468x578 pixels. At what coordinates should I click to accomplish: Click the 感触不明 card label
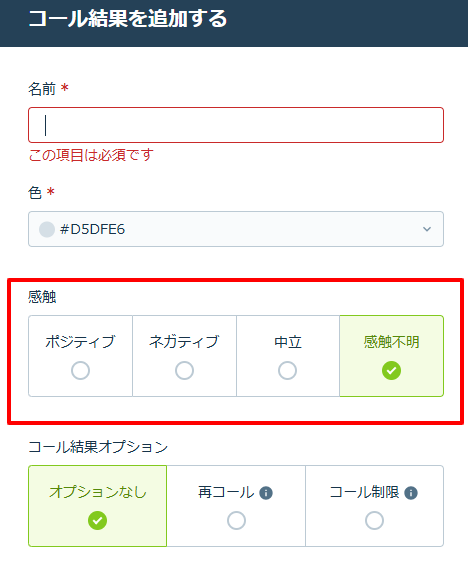point(391,342)
